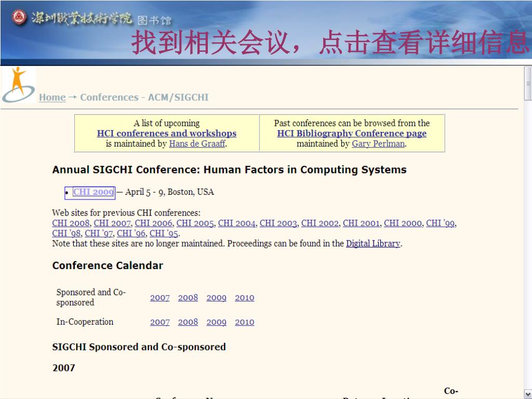Viewport: 532px width, 399px height.
Task: Click the SIGCHI orange figure logo
Action: [19, 85]
